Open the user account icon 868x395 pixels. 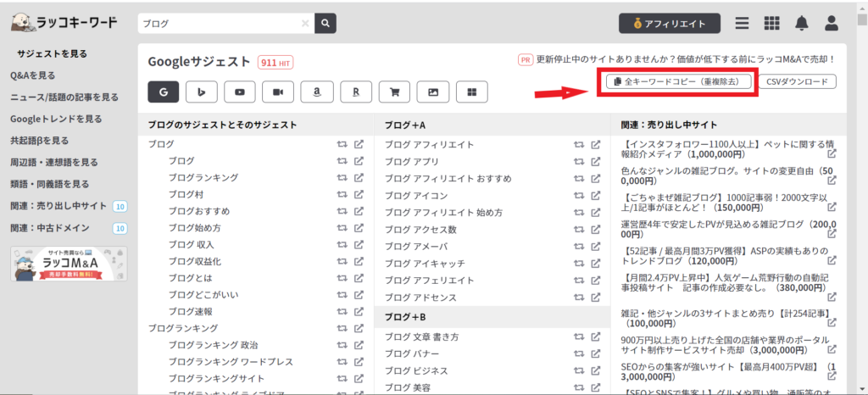831,23
